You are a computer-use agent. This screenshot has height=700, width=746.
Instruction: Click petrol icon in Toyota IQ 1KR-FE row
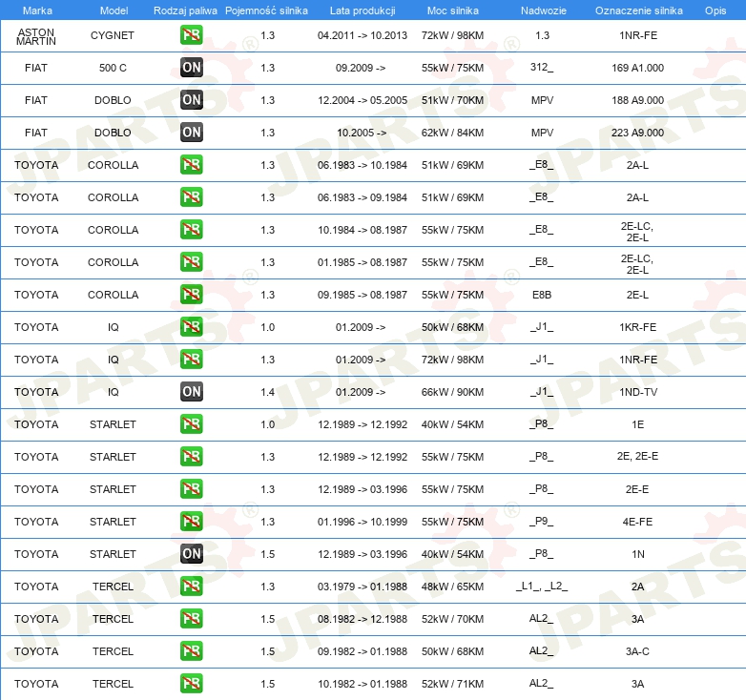192,327
